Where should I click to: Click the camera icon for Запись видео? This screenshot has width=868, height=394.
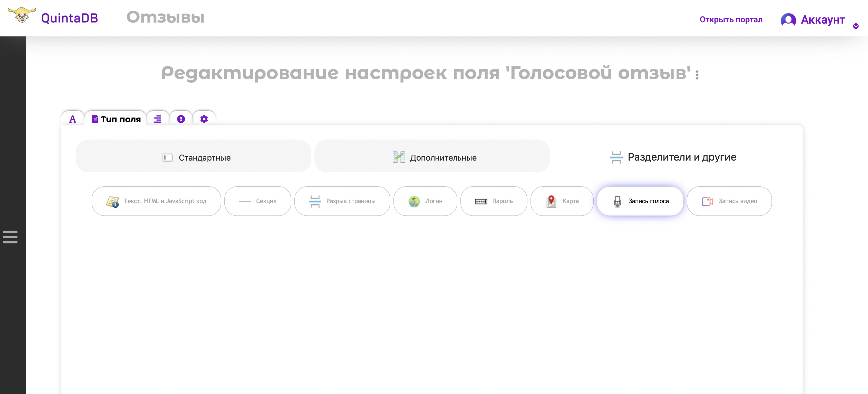(707, 201)
